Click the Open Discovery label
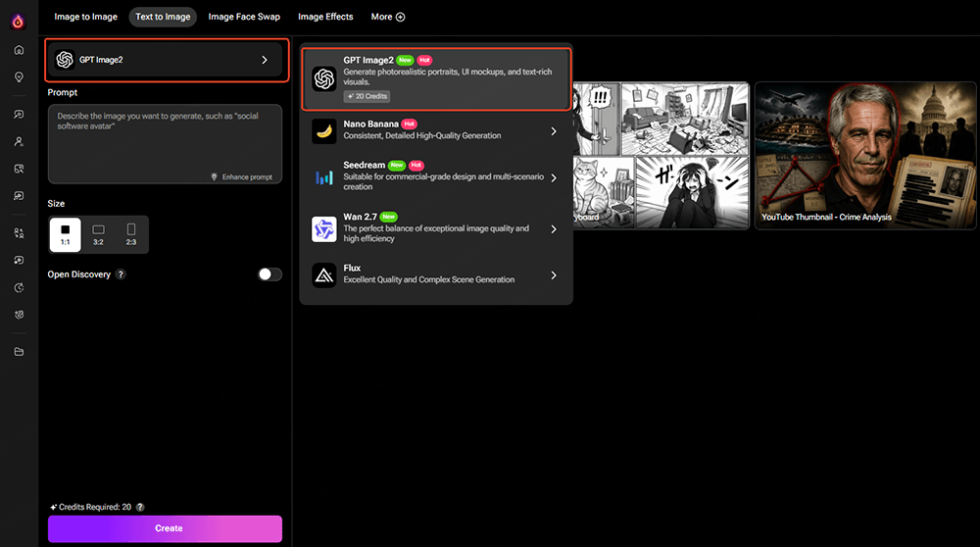This screenshot has width=980, height=547. click(78, 274)
